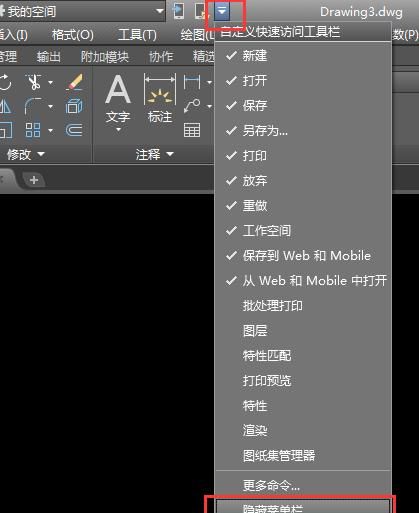Select the Trim scissors tool

33,82
